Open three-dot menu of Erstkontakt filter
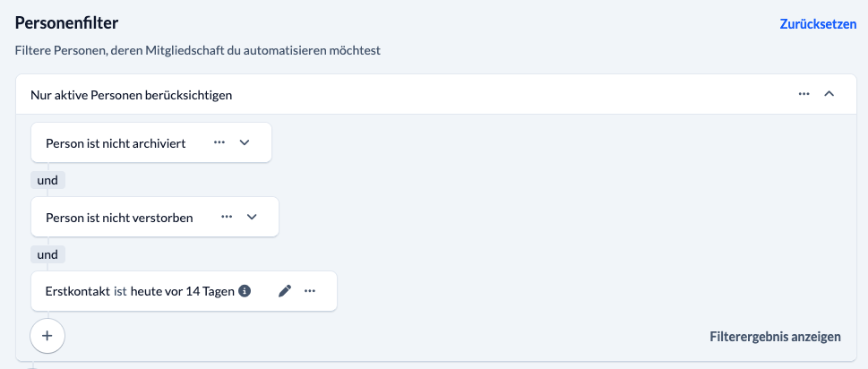This screenshot has width=868, height=369. [x=310, y=291]
